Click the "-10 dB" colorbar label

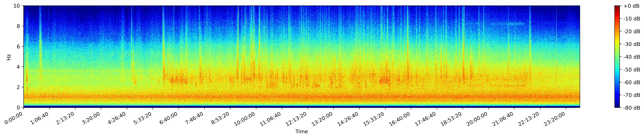(632, 19)
